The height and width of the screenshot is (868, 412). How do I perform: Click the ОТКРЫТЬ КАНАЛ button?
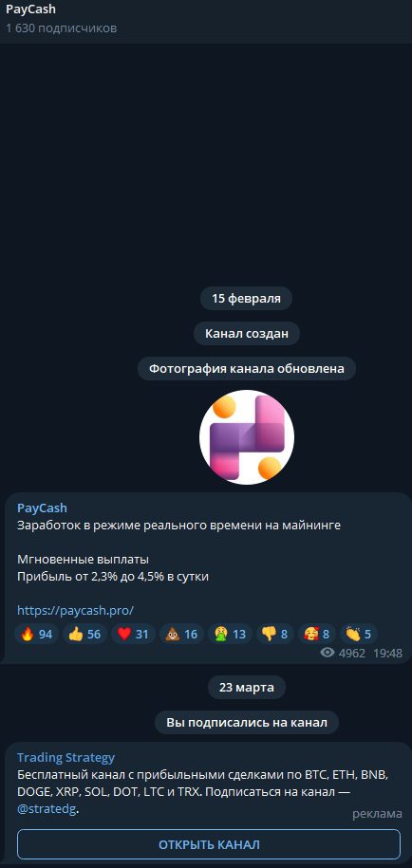pos(209,844)
